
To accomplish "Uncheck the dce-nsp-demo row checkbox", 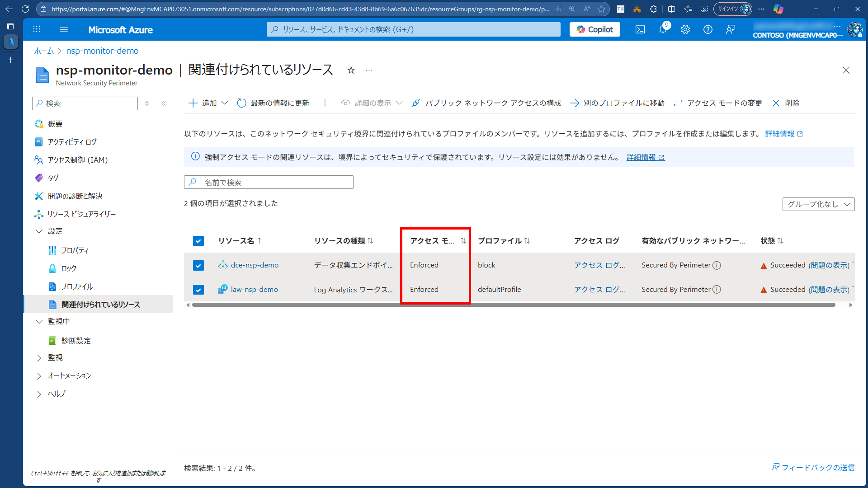I will [198, 265].
